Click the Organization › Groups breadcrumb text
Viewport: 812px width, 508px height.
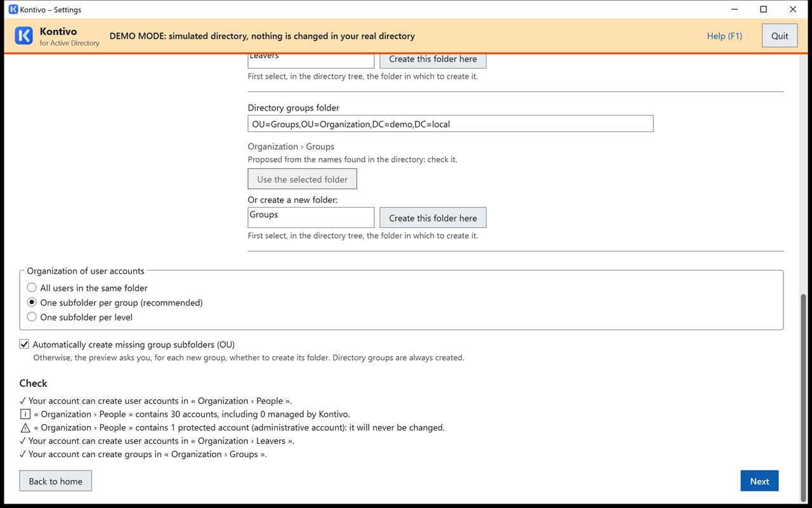291,146
